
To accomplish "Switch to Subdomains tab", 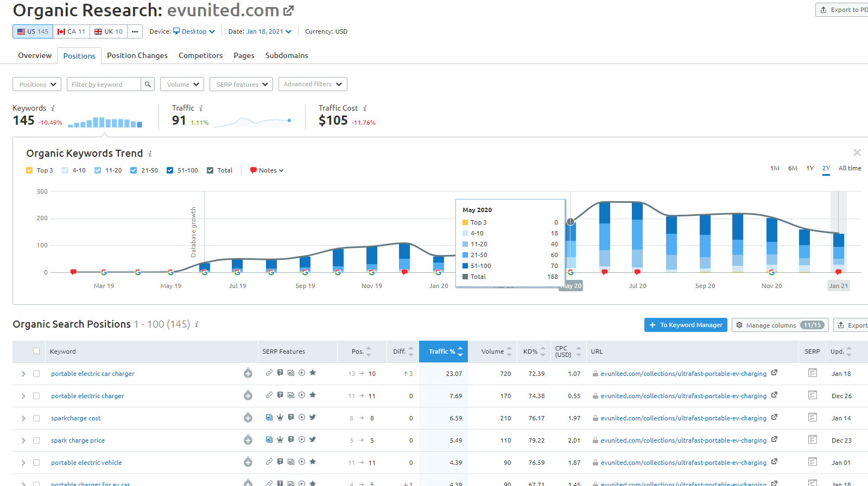I will point(287,55).
